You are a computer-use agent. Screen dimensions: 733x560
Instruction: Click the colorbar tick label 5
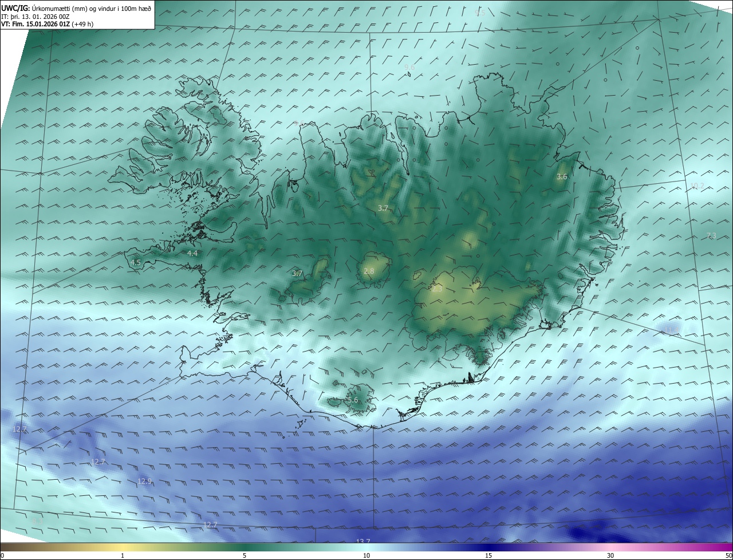click(x=245, y=556)
